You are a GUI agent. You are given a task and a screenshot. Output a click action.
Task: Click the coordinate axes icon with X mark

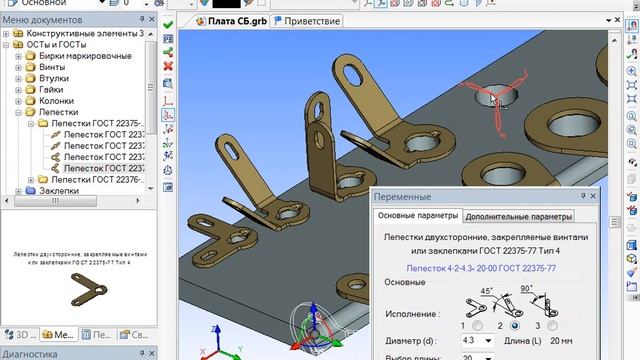click(x=168, y=130)
